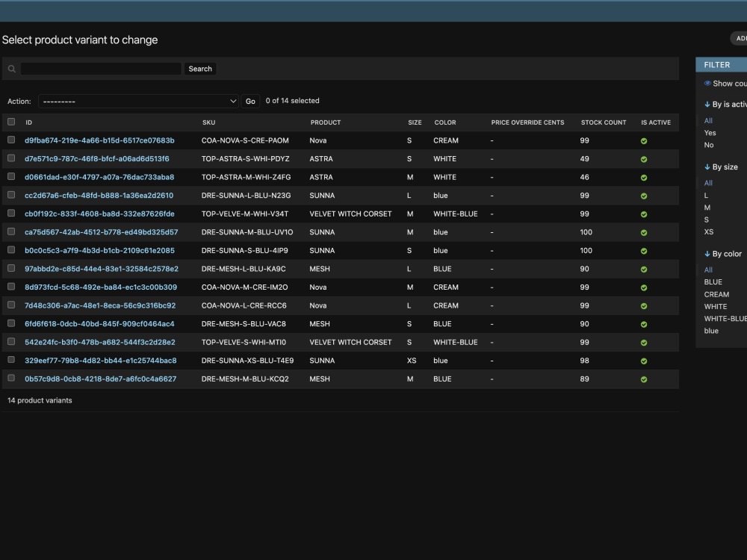The width and height of the screenshot is (747, 560).
Task: Filter color by WHITE
Action: (x=716, y=307)
